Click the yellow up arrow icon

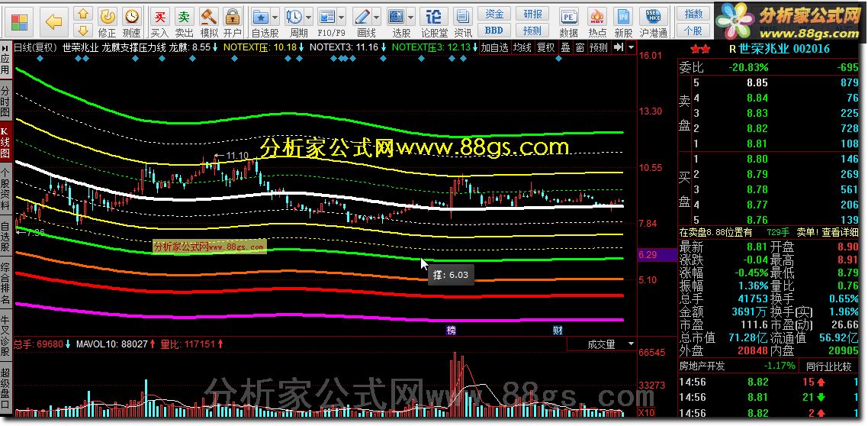point(83,15)
